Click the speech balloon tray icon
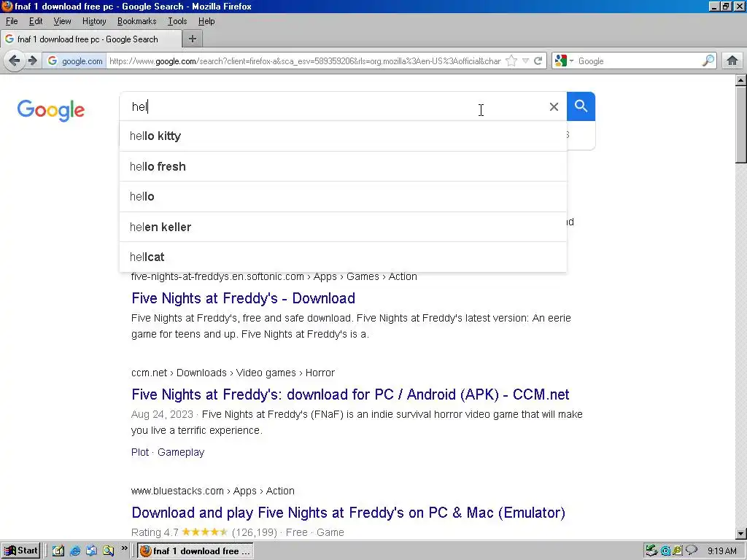The image size is (747, 560). [x=691, y=551]
